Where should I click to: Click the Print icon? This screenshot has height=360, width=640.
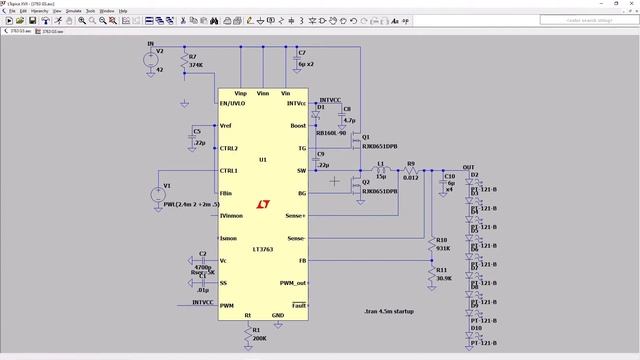tap(237, 20)
